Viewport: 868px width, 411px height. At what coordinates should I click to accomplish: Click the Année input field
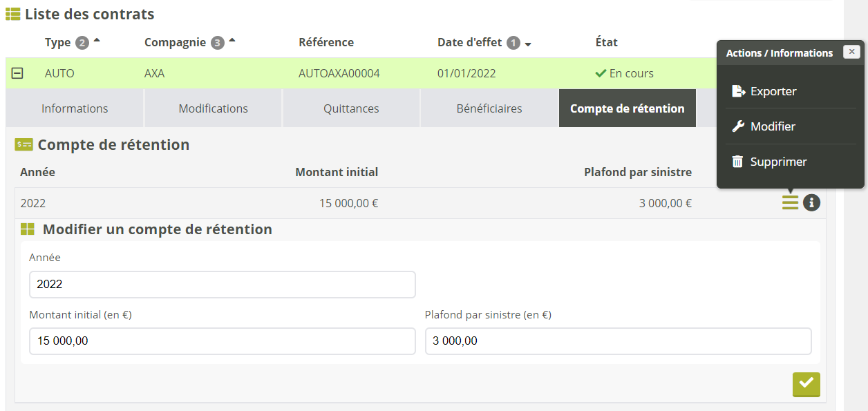[x=222, y=284]
